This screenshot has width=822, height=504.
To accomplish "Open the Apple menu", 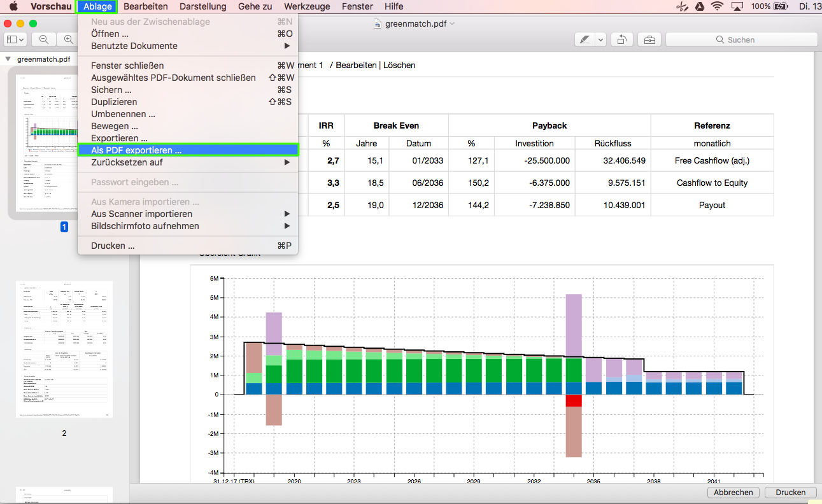I will [13, 6].
